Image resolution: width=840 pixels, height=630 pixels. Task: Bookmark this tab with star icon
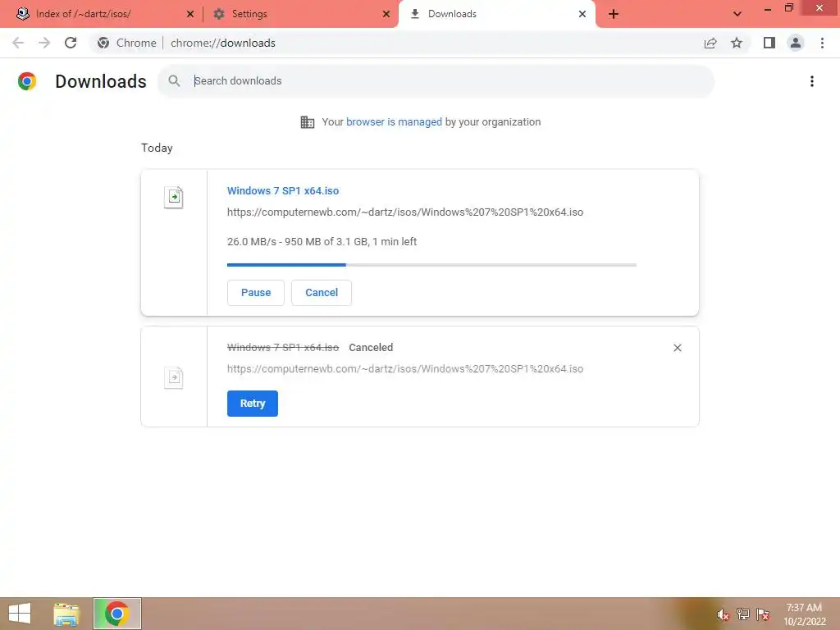point(737,43)
